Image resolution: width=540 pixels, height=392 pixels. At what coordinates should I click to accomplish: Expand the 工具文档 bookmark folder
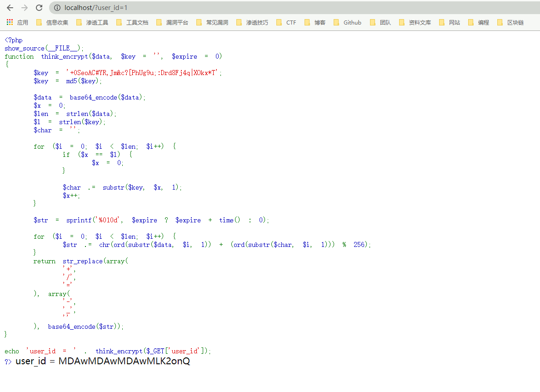[x=132, y=22]
